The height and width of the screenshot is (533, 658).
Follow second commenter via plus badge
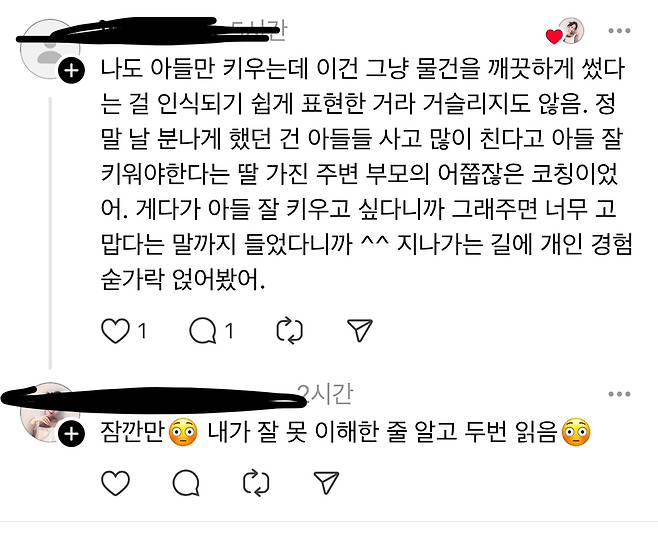click(71, 433)
